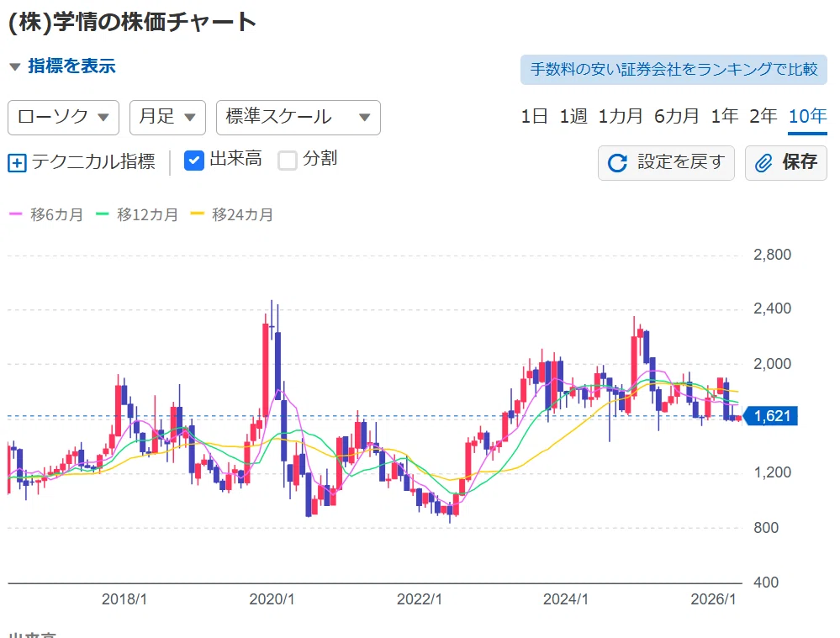
Task: Uncheck the 出来高 checkbox
Action: coord(194,161)
